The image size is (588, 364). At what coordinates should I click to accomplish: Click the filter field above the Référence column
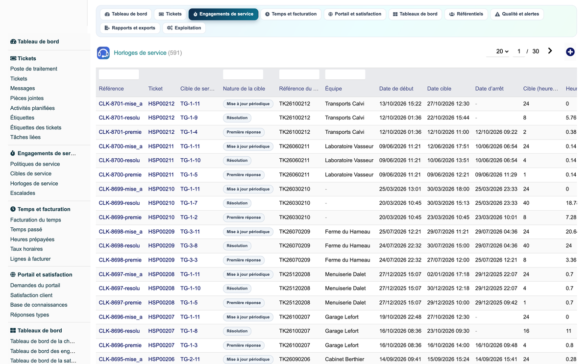click(x=119, y=74)
